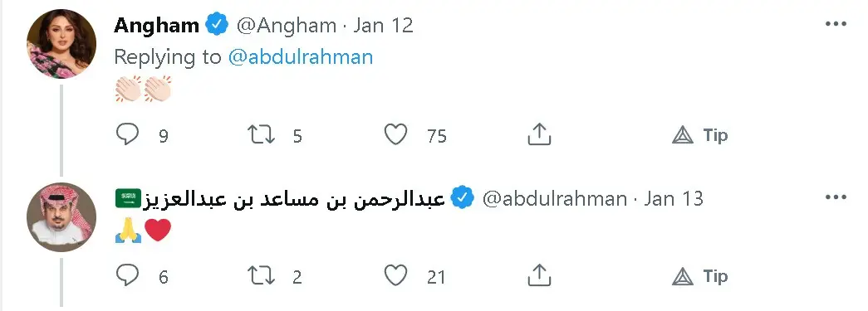Image resolution: width=868 pixels, height=311 pixels.
Task: Retweet abdulrahman's tweet with 2 retweets
Action: click(x=262, y=275)
